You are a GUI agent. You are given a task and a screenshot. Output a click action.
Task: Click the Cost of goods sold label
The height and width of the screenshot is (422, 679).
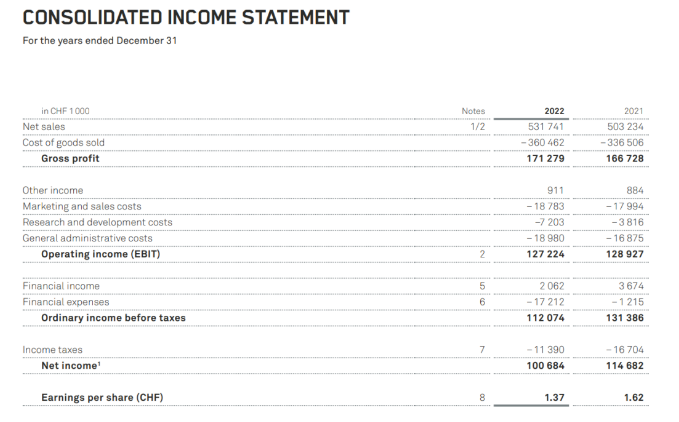click(63, 142)
